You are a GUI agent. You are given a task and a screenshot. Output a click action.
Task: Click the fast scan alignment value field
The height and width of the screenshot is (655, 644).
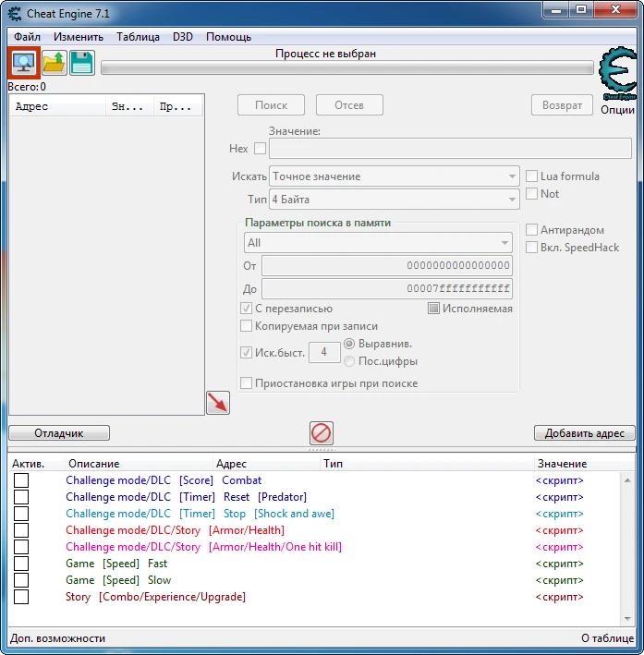[x=324, y=353]
